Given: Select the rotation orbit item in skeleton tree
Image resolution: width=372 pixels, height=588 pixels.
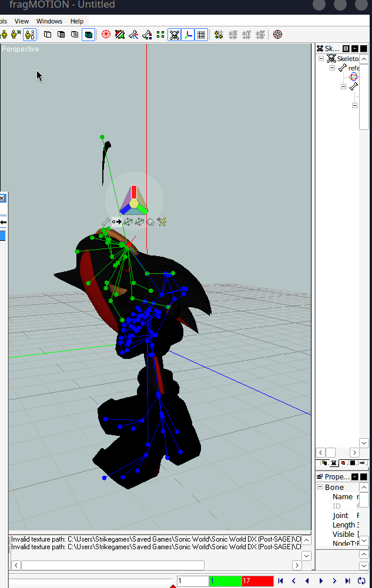Looking at the screenshot, I should click(x=354, y=78).
